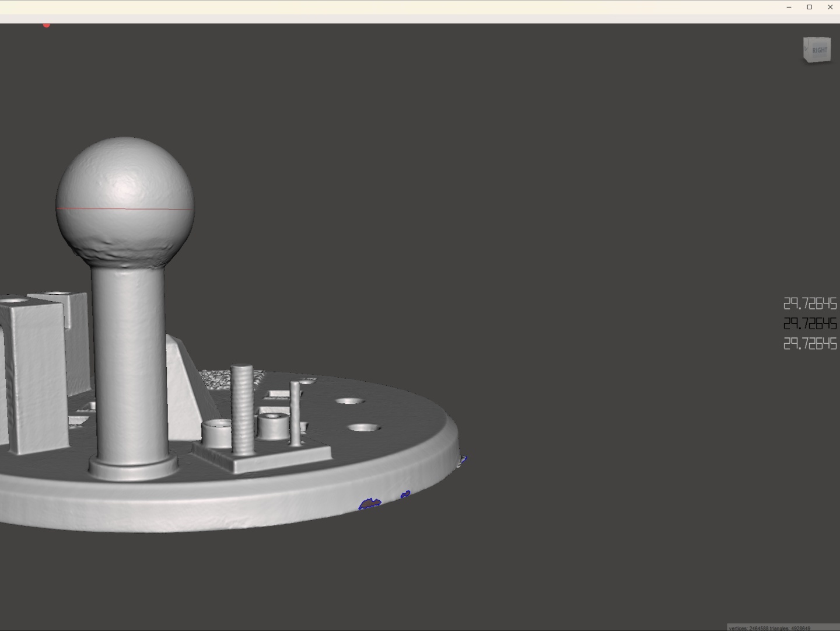Click the RIGHT face of the view cube
The width and height of the screenshot is (840, 631).
click(818, 50)
